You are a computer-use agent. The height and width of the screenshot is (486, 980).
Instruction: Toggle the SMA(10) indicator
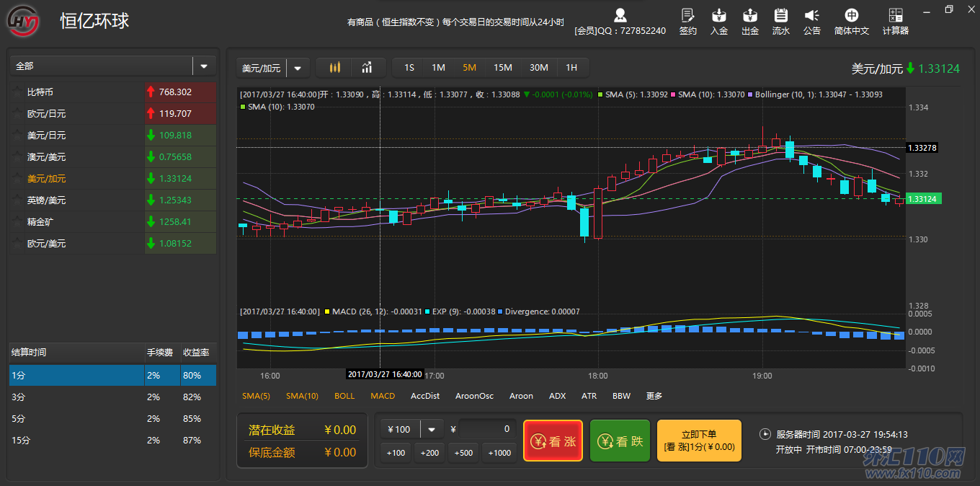coord(302,396)
